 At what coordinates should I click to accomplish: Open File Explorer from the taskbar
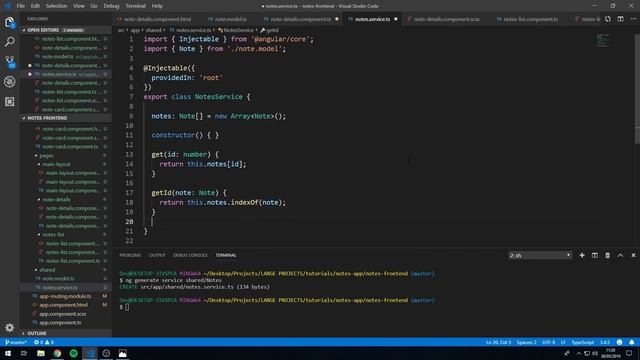(41, 353)
